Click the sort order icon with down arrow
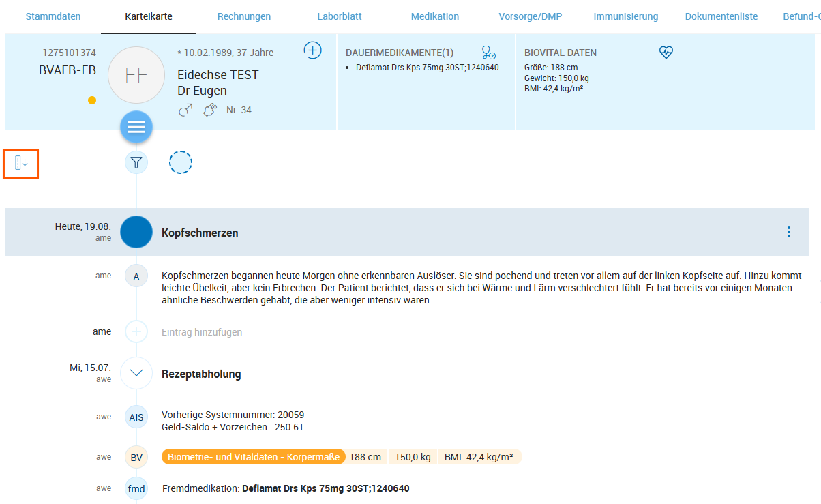 click(x=21, y=163)
